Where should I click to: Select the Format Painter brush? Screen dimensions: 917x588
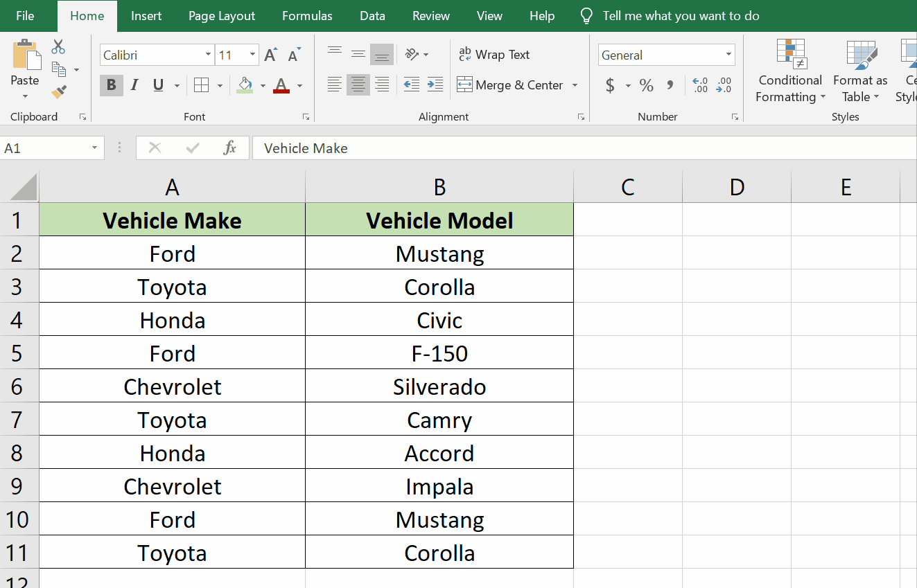[x=59, y=92]
